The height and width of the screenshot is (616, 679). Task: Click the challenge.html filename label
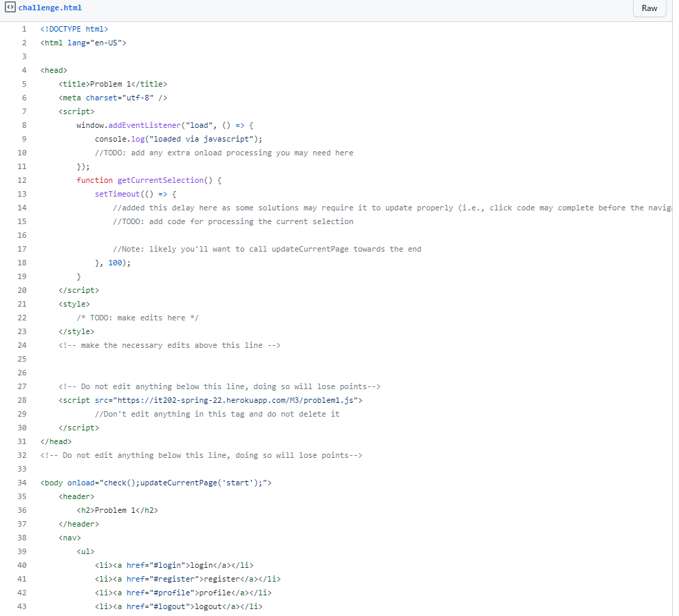50,8
